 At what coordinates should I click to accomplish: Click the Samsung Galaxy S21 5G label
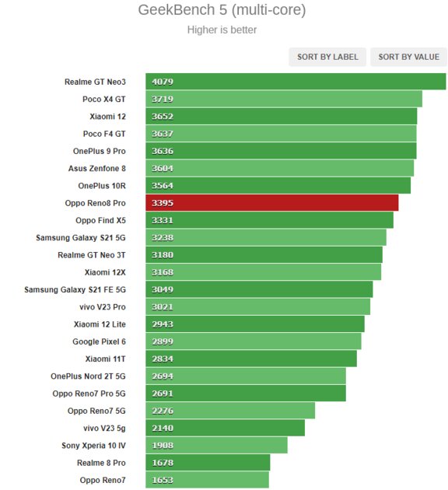coord(81,238)
